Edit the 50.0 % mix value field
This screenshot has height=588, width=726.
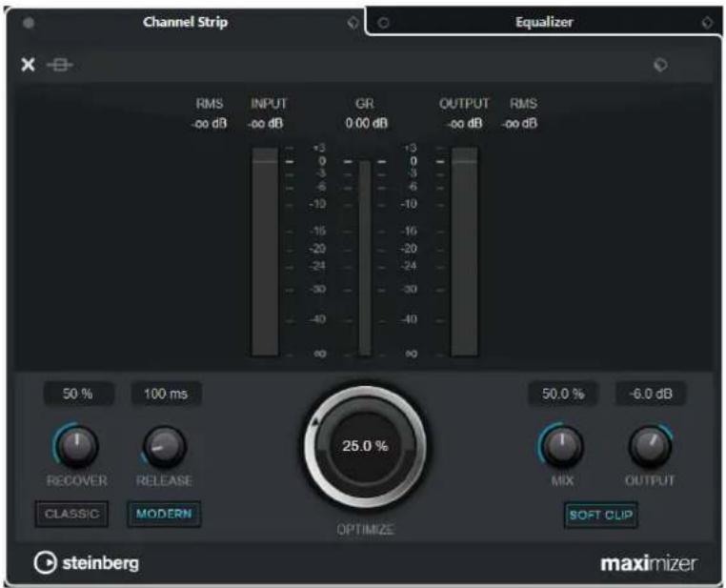tap(563, 394)
